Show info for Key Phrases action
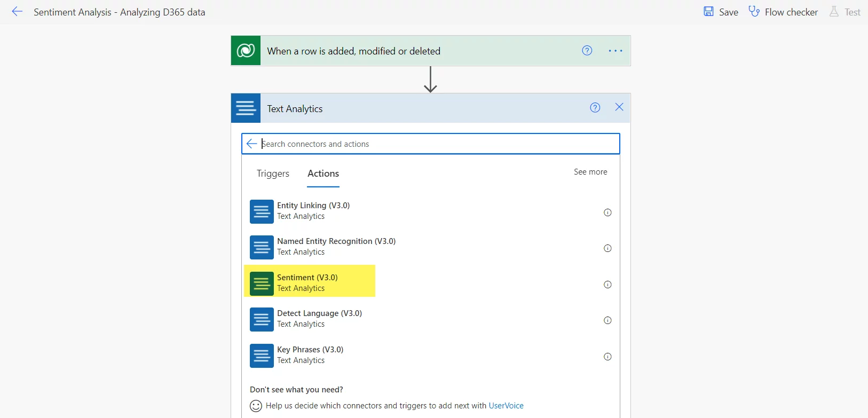The image size is (868, 418). pyautogui.click(x=607, y=357)
